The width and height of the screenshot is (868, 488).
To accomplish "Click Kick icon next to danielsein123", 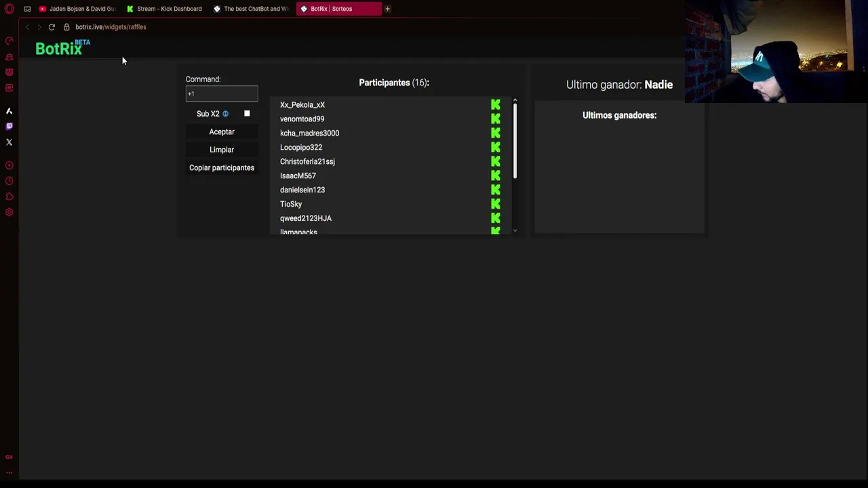I will coord(496,190).
